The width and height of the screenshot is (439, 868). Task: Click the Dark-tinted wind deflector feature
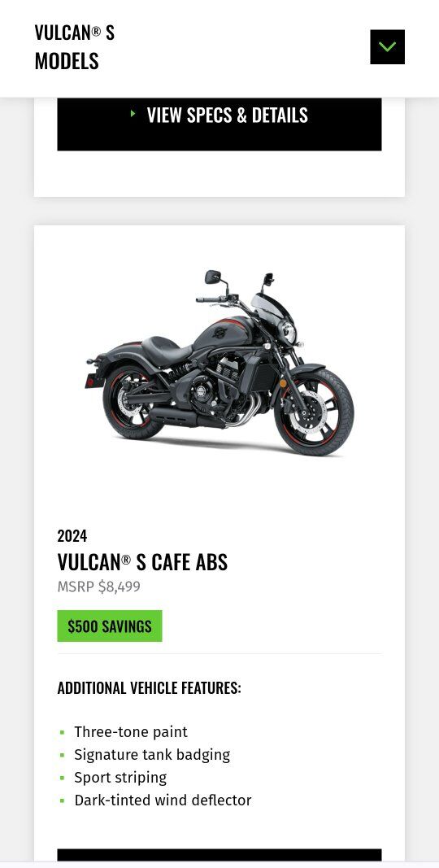point(163,800)
